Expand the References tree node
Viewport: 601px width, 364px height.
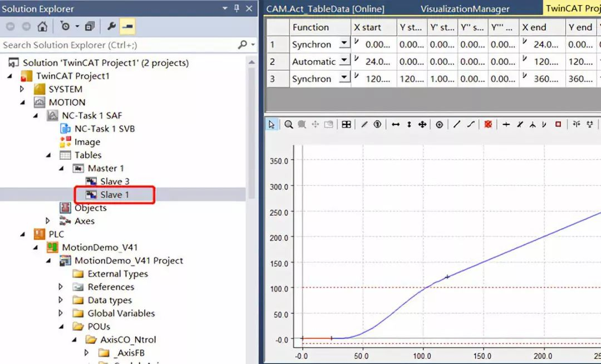coord(61,286)
